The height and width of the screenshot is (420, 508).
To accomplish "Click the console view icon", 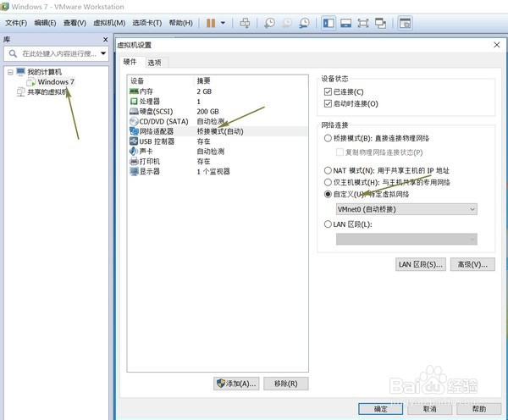I will pyautogui.click(x=405, y=24).
